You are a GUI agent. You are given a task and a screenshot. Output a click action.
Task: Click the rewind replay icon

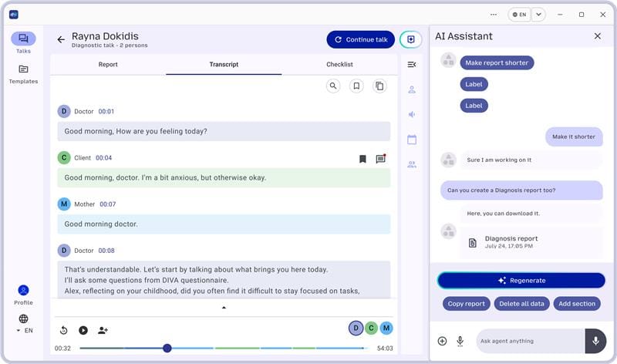click(x=63, y=330)
